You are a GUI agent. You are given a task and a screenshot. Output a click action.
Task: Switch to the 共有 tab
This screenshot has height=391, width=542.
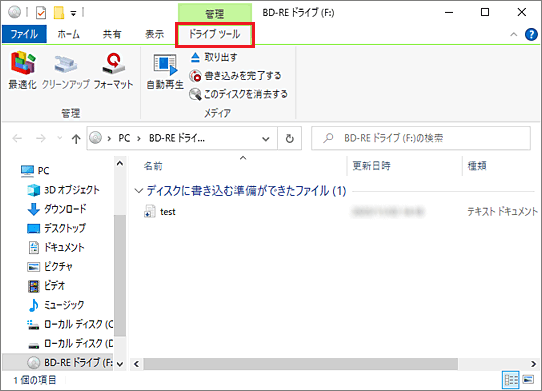point(112,34)
